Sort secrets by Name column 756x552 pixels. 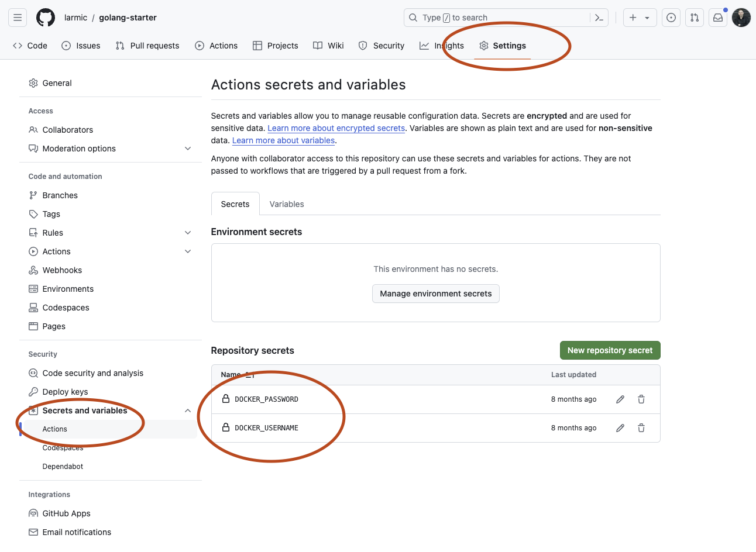pos(237,374)
